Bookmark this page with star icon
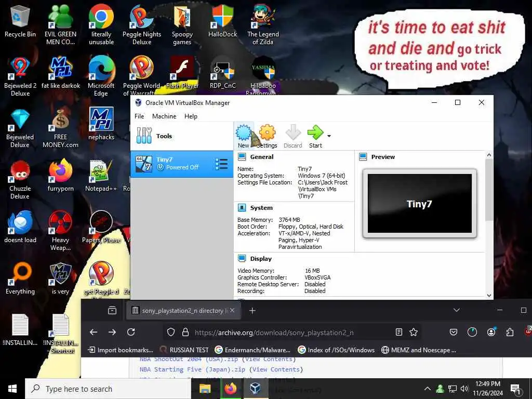 [413, 332]
